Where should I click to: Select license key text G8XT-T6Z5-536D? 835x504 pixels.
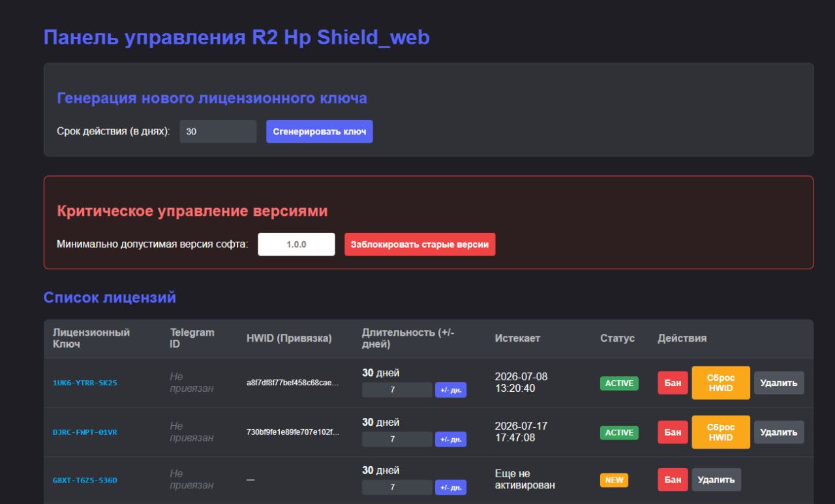coord(85,480)
